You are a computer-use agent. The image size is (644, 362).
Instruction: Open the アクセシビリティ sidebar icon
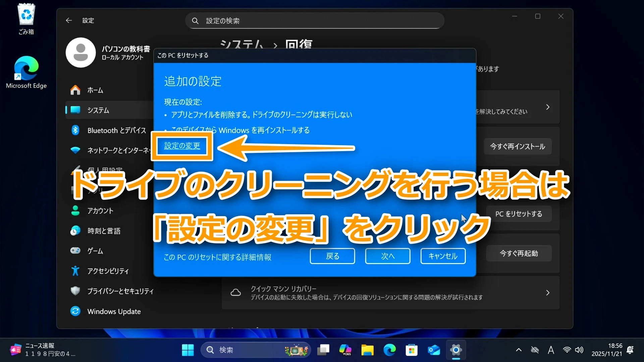(75, 271)
